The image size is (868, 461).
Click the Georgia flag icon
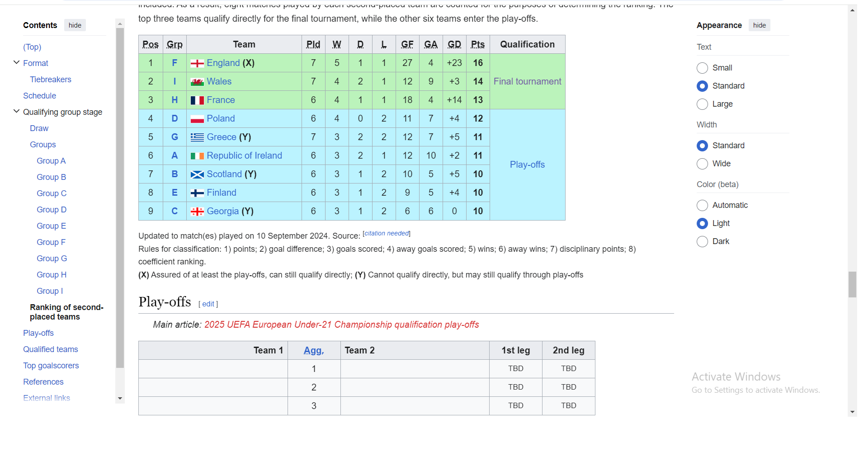197,212
